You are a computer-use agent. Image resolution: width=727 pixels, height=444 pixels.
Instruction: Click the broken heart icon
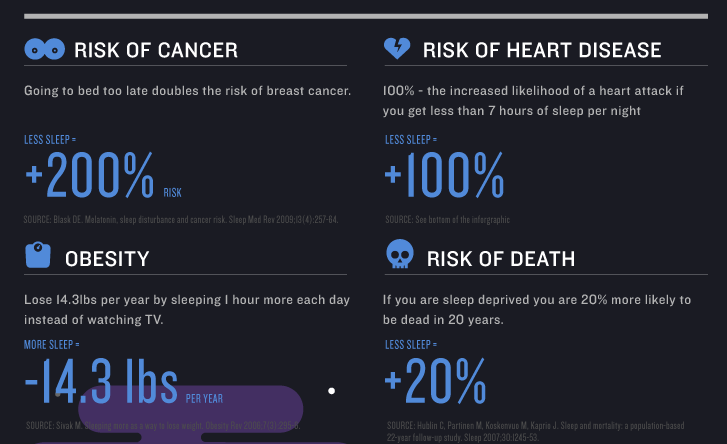397,48
